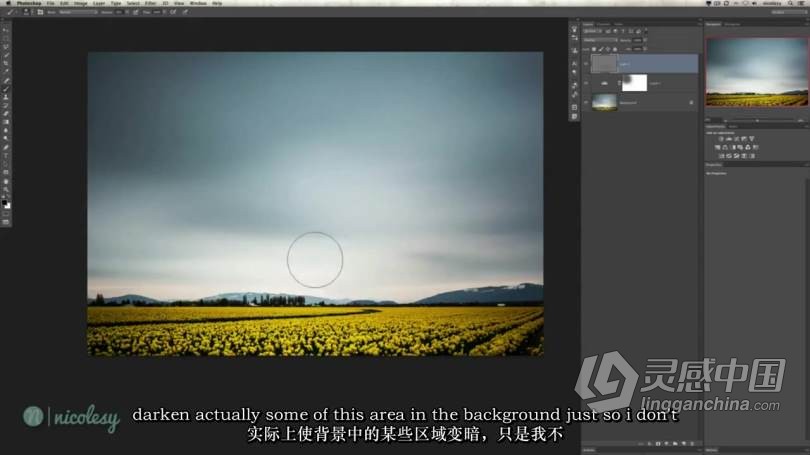Toggle lock transparent pixels in Layers panel

pyautogui.click(x=594, y=49)
